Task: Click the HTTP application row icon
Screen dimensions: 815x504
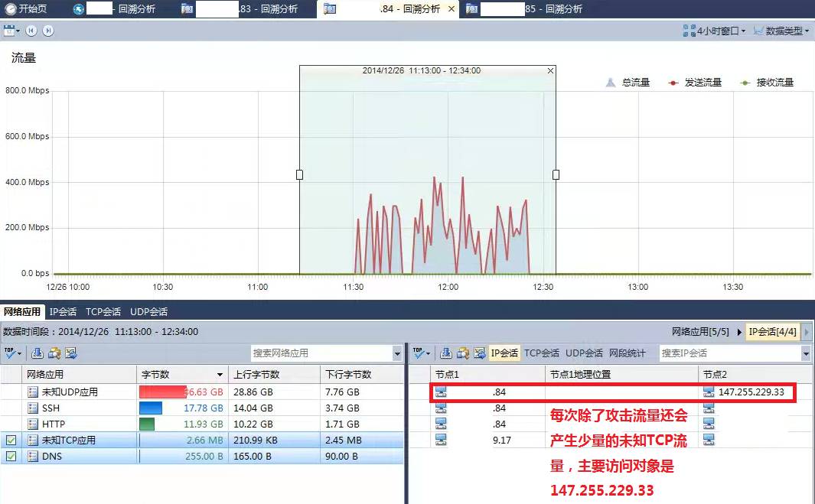Action: click(x=33, y=424)
